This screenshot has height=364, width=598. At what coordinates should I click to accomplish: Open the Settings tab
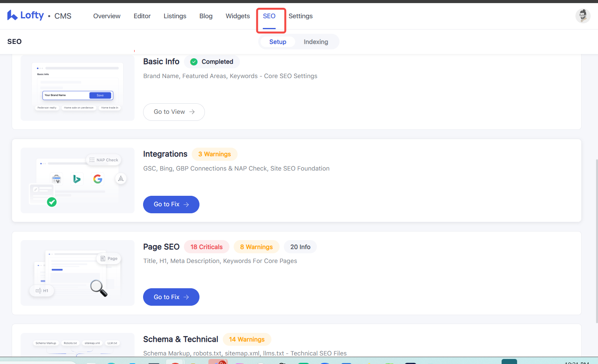301,16
